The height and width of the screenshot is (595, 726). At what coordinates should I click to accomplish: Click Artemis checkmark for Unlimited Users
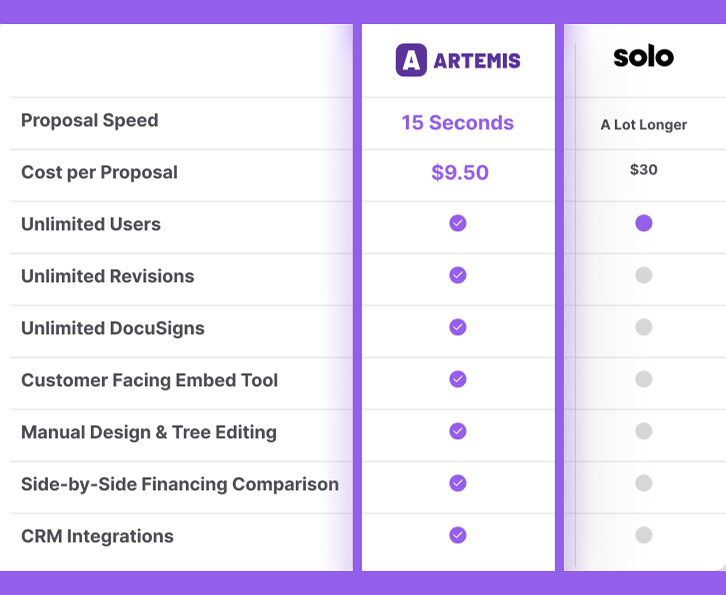(457, 223)
